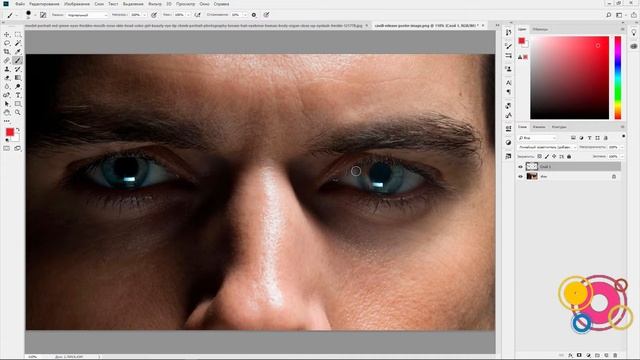The image size is (640, 360).
Task: Open the Фильтр menu
Action: click(155, 4)
